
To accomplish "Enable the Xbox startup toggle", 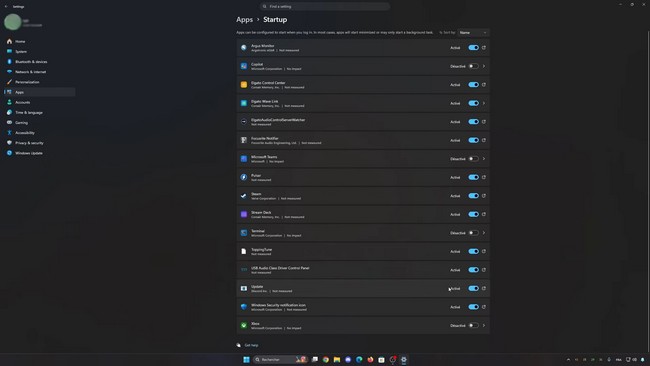I will tap(473, 325).
